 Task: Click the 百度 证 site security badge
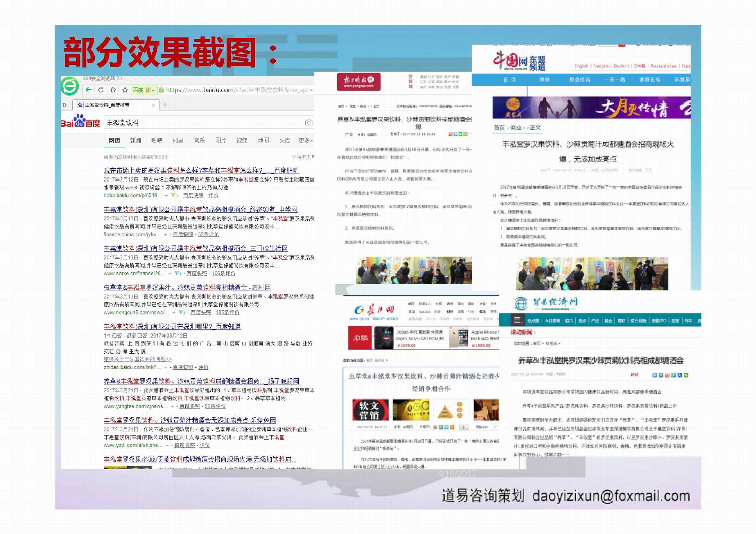point(144,90)
